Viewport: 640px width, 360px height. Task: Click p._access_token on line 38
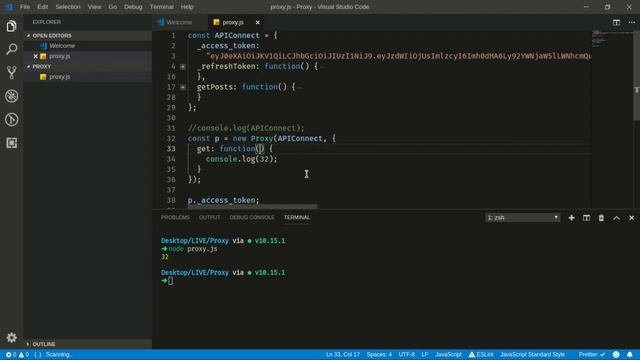pos(224,200)
